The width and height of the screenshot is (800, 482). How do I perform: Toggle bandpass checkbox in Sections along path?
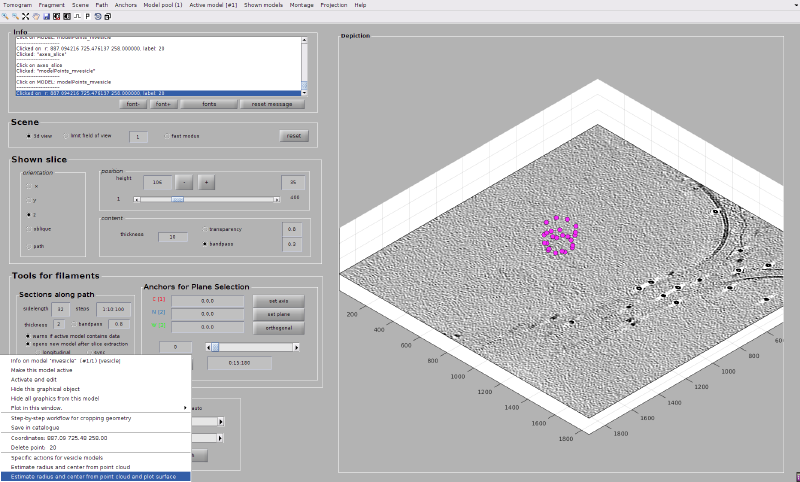tap(74, 324)
